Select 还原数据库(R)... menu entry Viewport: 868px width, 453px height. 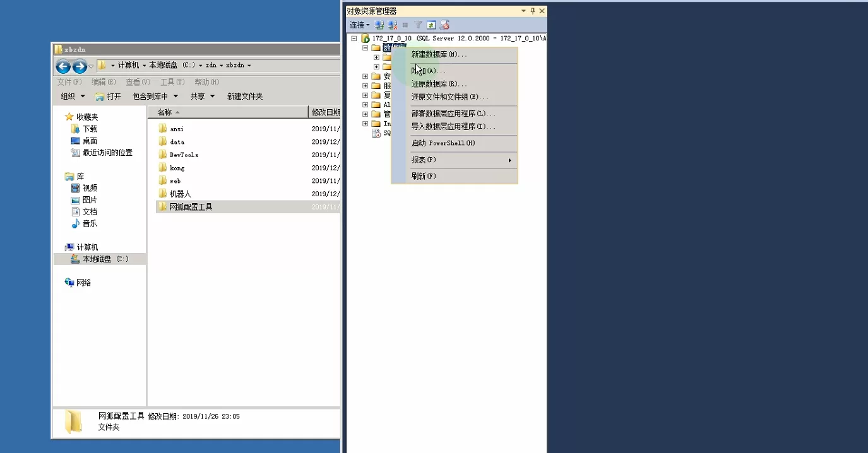(x=439, y=84)
